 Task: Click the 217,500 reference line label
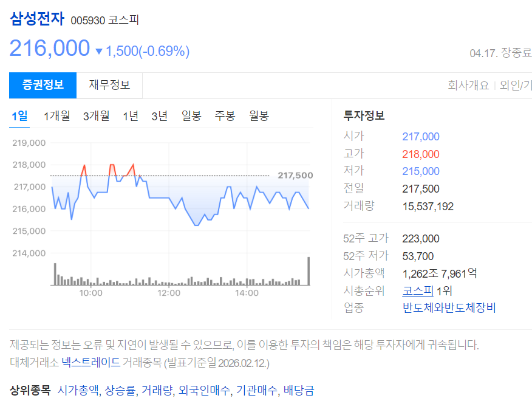coord(295,176)
